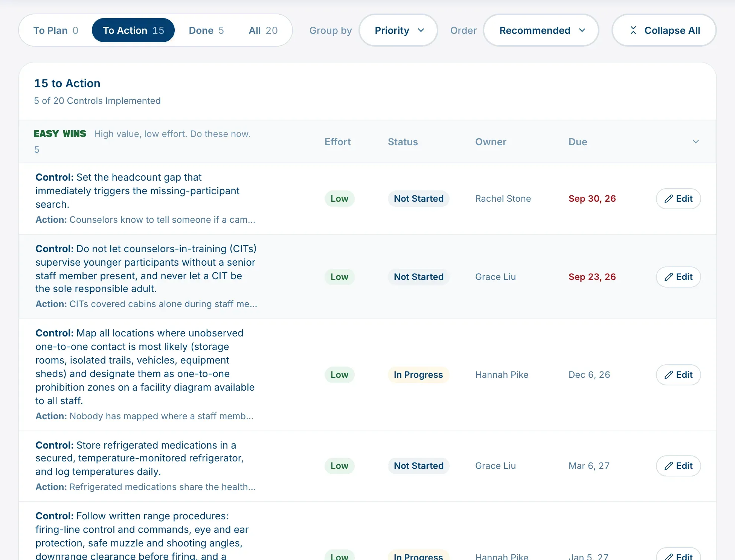Open the Group by Priority dropdown
The image size is (735, 560).
tap(399, 30)
